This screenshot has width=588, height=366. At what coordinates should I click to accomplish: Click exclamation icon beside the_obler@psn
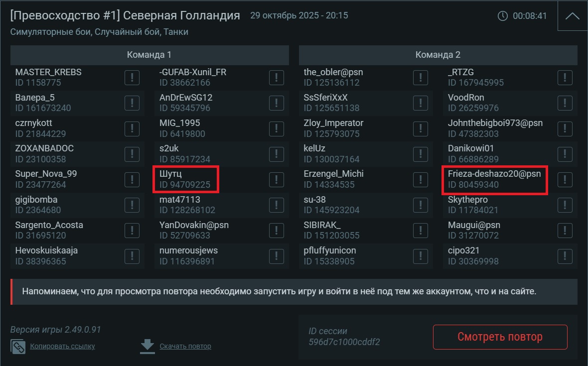pos(421,77)
